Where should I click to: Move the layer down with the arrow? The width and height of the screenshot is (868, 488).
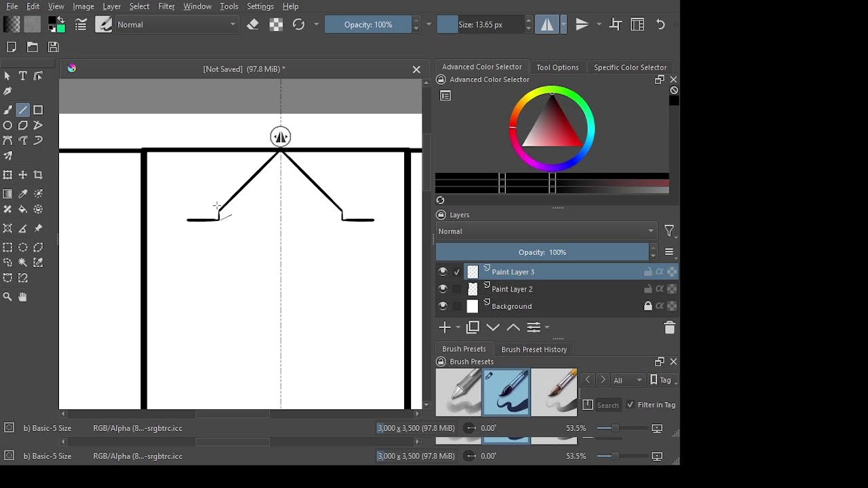[493, 327]
